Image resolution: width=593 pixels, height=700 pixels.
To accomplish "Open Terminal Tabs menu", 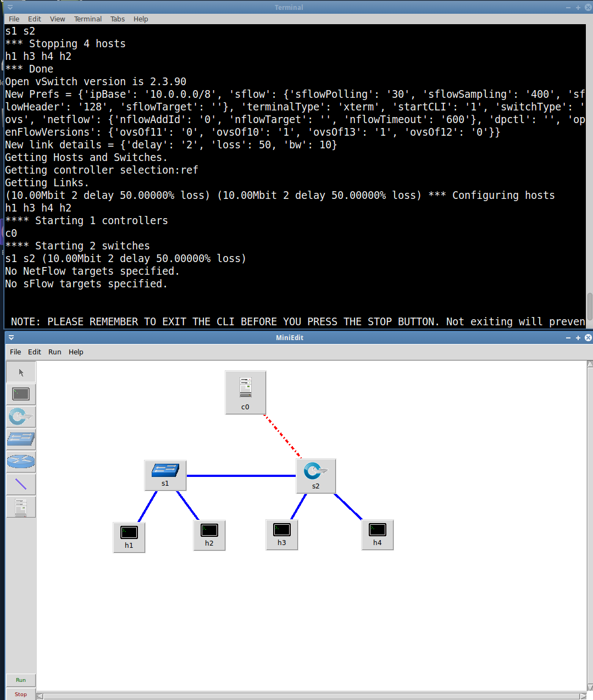I will click(118, 19).
